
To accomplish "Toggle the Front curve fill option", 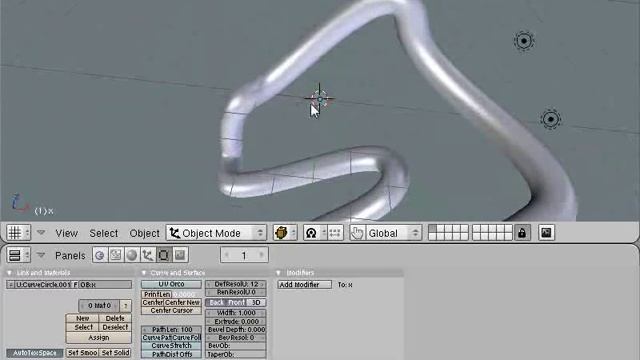I will point(237,302).
